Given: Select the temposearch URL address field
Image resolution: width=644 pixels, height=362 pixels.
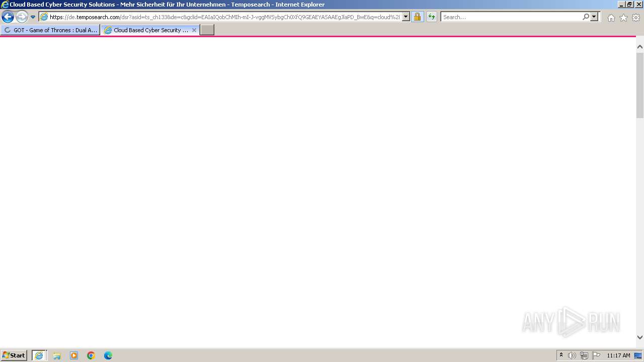Looking at the screenshot, I should [x=224, y=17].
